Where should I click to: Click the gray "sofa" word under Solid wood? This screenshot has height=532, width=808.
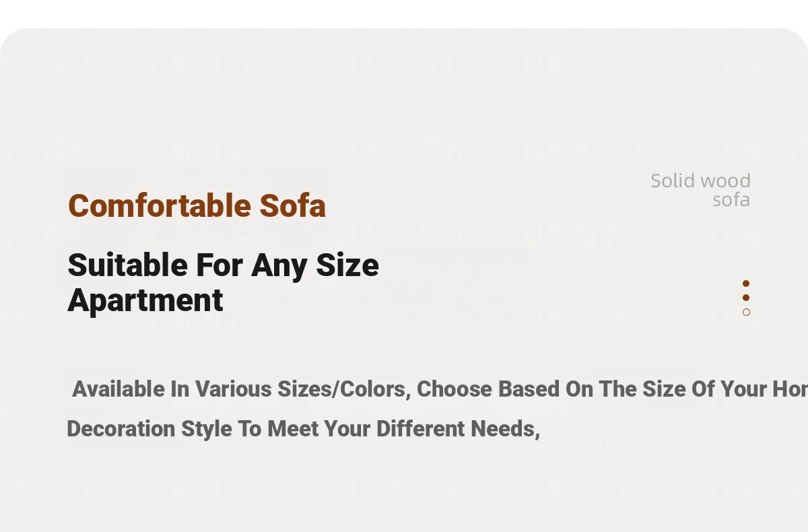(x=731, y=200)
